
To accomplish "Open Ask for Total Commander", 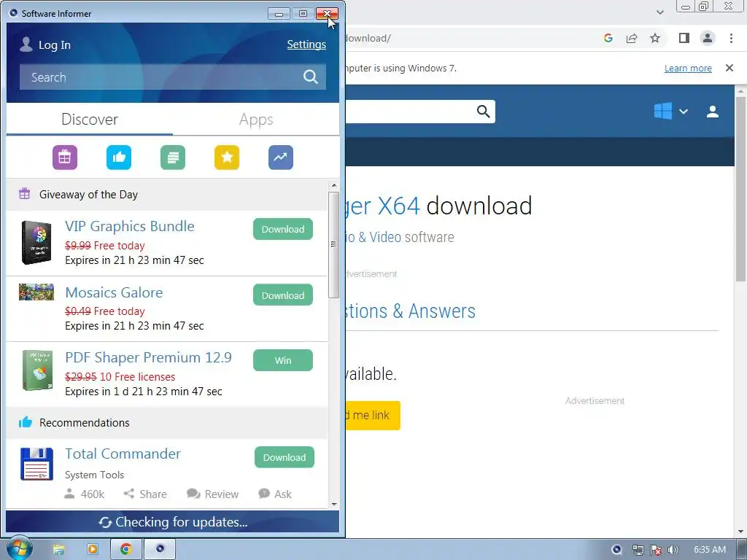I will pyautogui.click(x=275, y=494).
